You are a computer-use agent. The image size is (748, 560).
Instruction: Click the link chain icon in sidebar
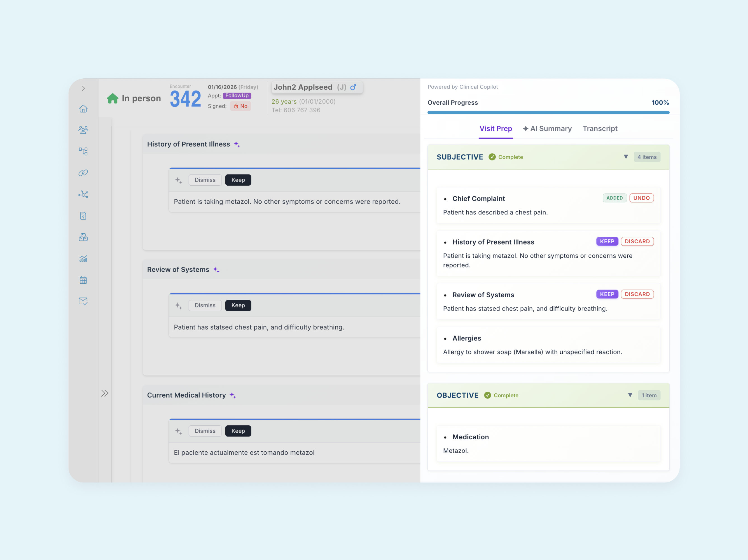(83, 173)
